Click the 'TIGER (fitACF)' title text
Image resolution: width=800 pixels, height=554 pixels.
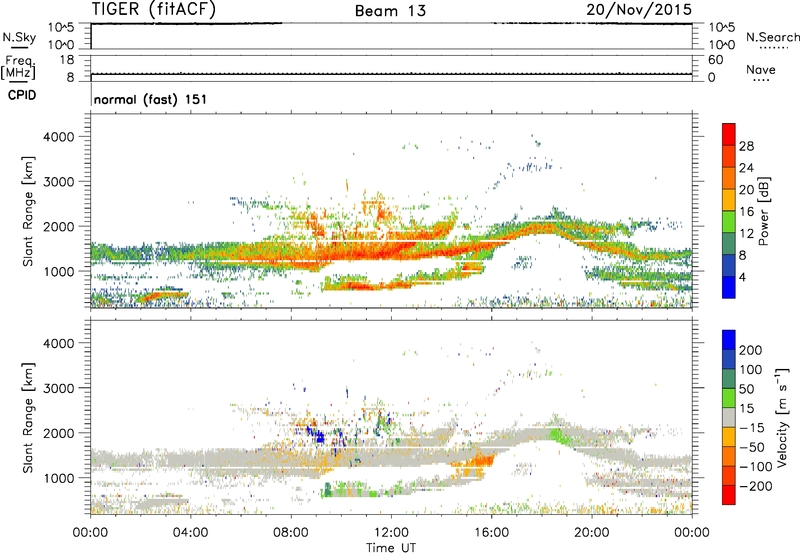154,9
